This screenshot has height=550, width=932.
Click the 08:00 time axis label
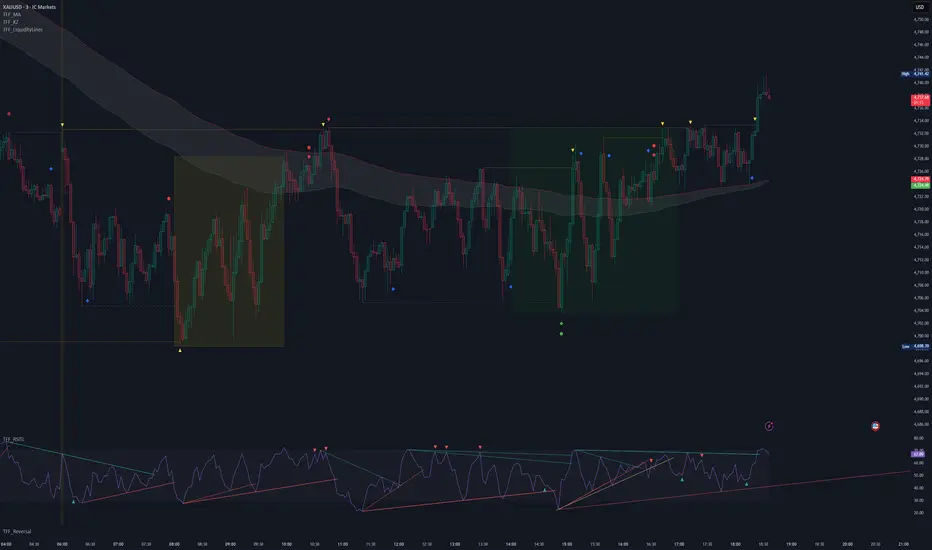click(x=174, y=544)
